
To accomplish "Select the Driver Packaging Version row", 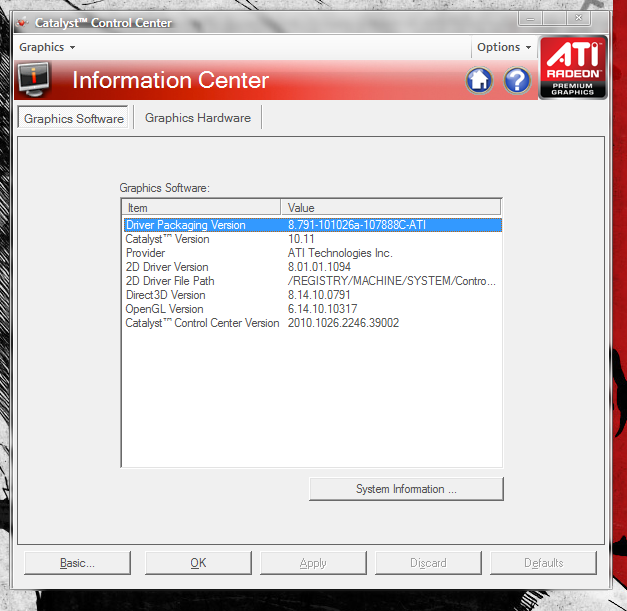I will coord(313,225).
